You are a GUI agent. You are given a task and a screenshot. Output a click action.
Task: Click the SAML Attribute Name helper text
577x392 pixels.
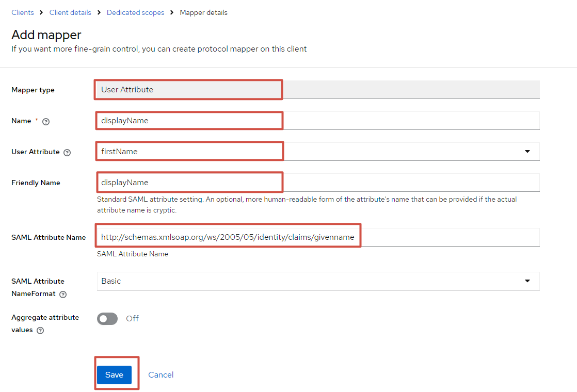[x=133, y=254]
